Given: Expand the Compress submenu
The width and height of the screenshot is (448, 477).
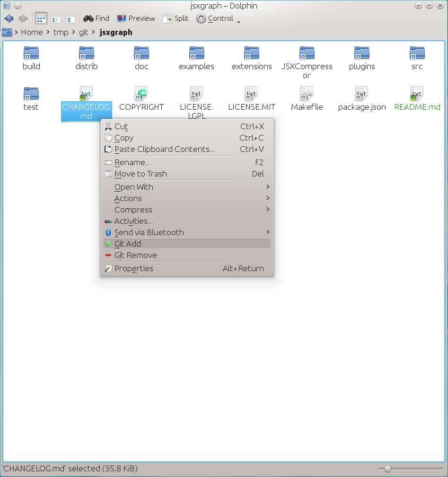Looking at the screenshot, I should 187,210.
